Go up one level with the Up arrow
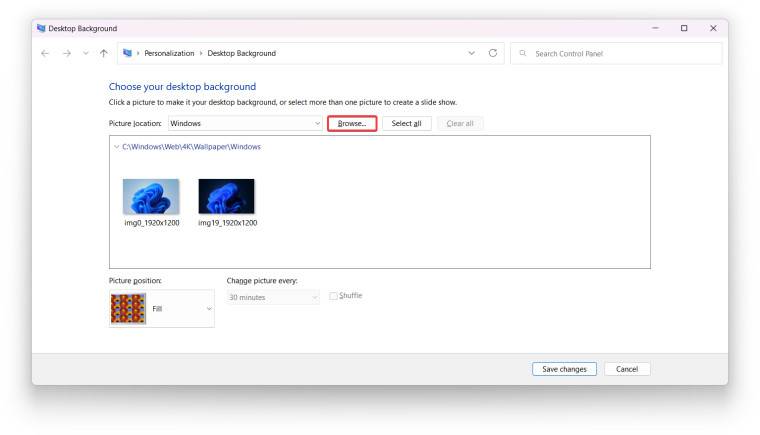760x435 pixels. pos(104,53)
